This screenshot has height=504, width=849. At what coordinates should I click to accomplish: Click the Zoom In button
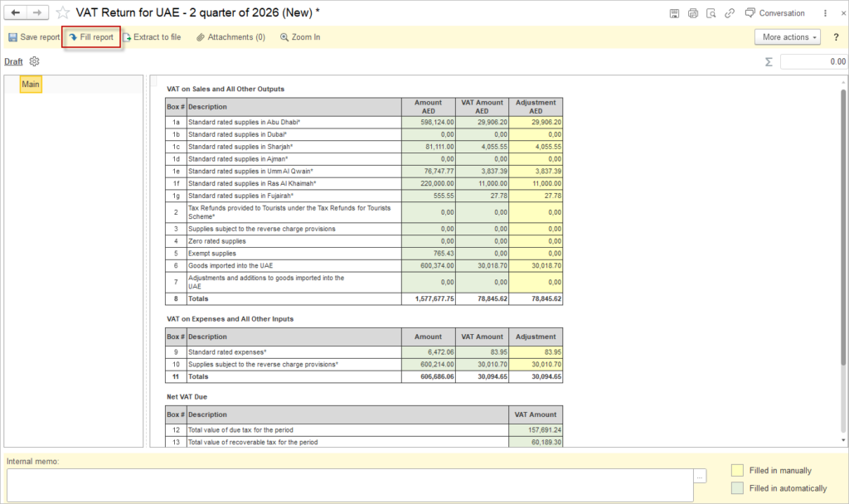click(300, 36)
